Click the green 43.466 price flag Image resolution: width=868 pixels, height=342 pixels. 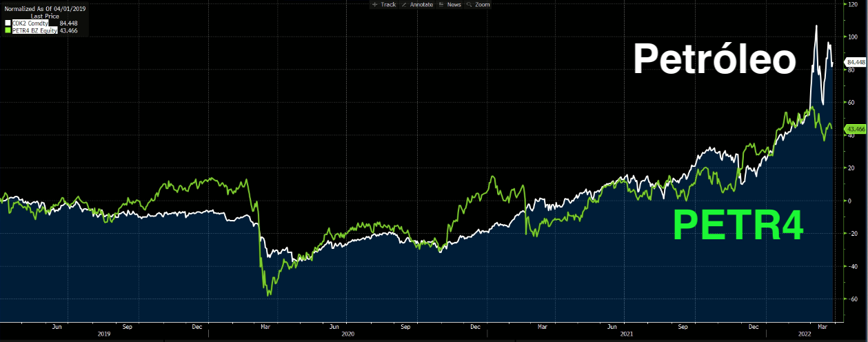coord(854,129)
